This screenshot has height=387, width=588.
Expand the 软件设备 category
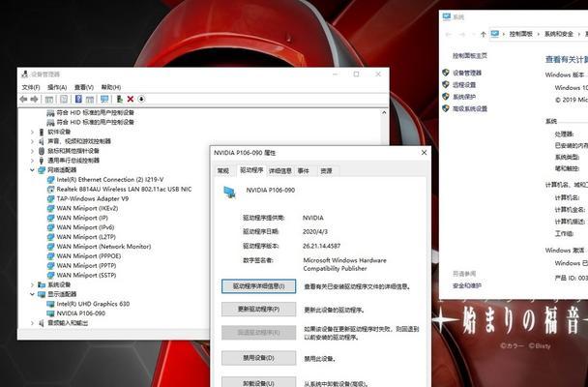pos(32,132)
